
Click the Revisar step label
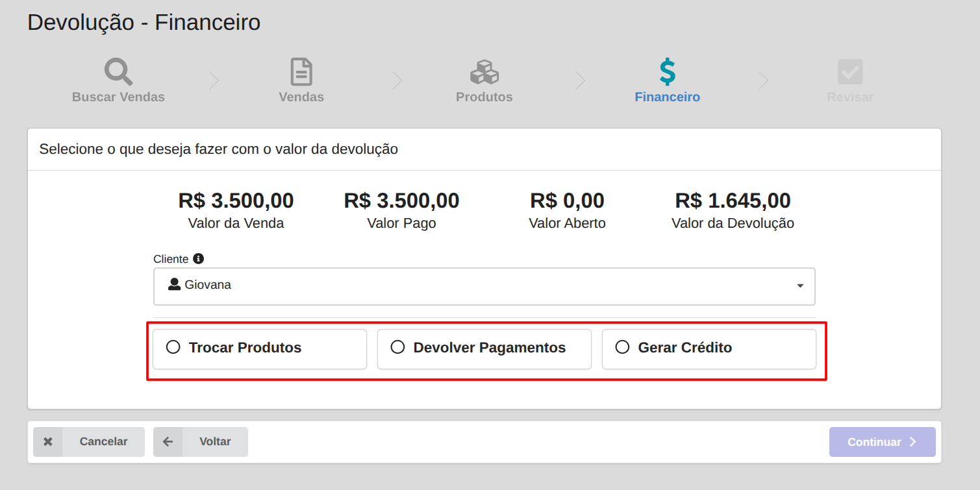pyautogui.click(x=850, y=97)
